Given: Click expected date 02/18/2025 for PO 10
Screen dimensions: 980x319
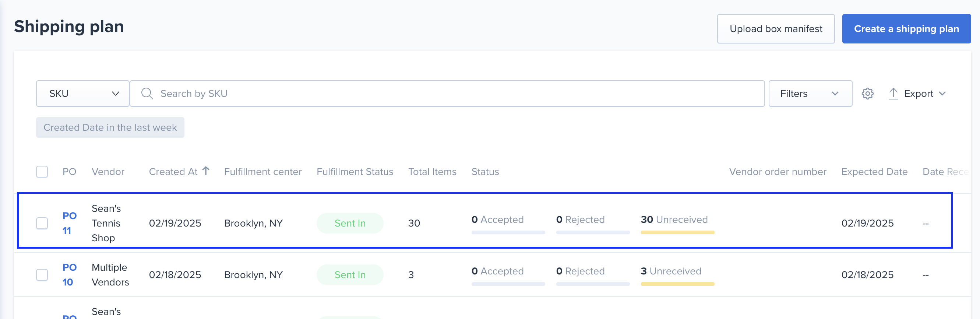Looking at the screenshot, I should pyautogui.click(x=867, y=275).
